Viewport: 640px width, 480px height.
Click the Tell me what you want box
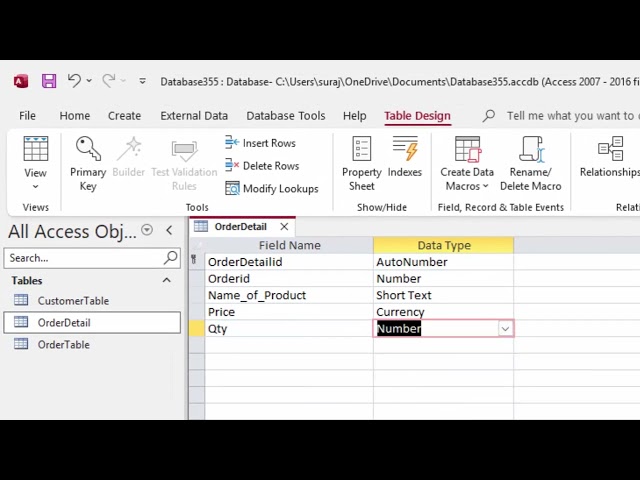(x=571, y=116)
